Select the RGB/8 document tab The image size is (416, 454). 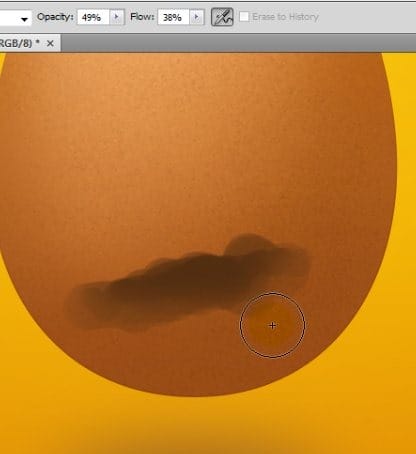(20, 43)
